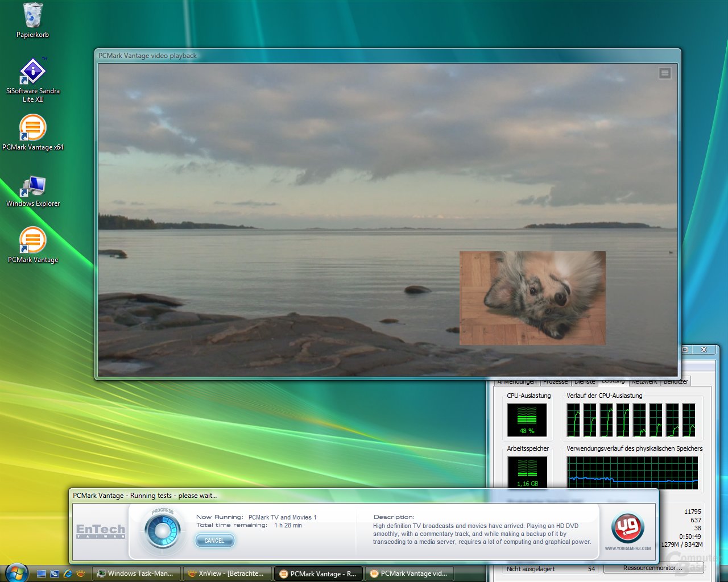Click the leftmost CPU core history graph

573,420
